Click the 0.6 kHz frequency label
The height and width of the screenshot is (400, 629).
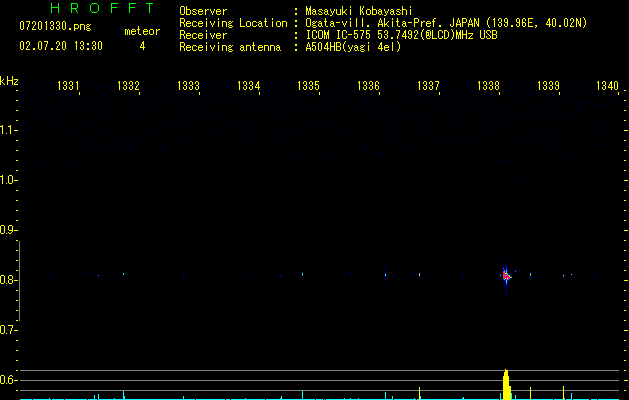coord(8,380)
